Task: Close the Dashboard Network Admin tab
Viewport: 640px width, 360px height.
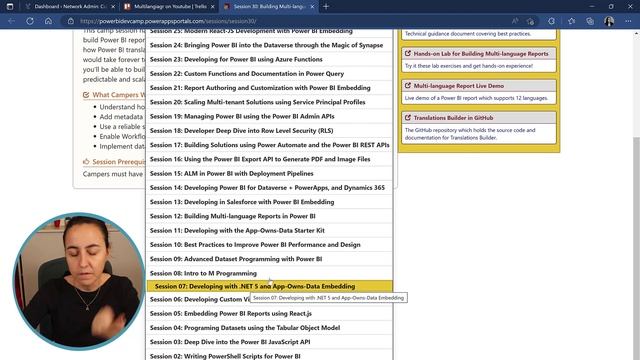Action: point(113,7)
